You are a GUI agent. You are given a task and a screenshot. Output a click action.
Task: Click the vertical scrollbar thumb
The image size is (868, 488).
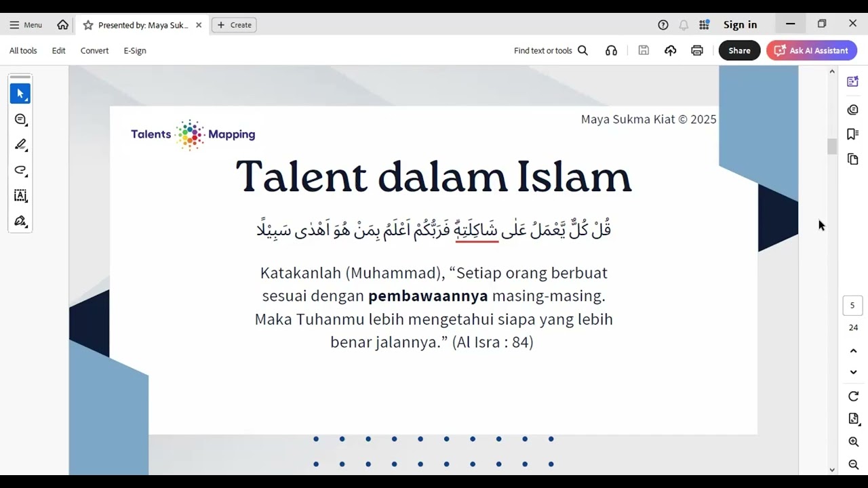[x=832, y=146]
